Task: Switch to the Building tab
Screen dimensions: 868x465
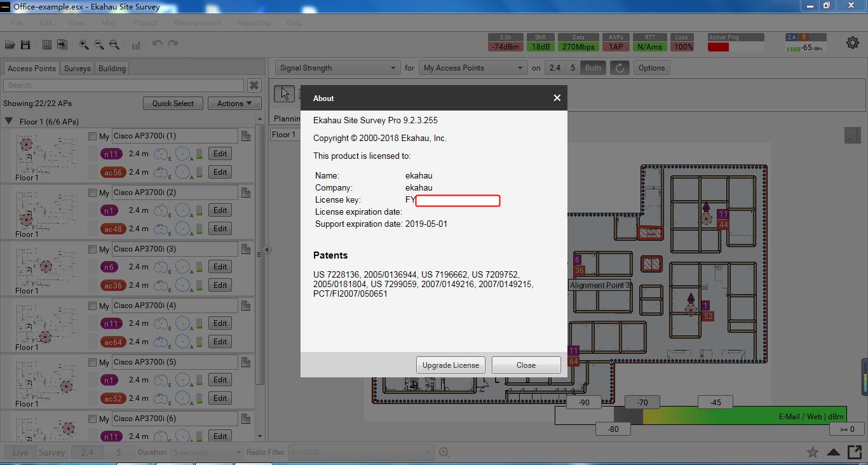Action: (x=112, y=68)
